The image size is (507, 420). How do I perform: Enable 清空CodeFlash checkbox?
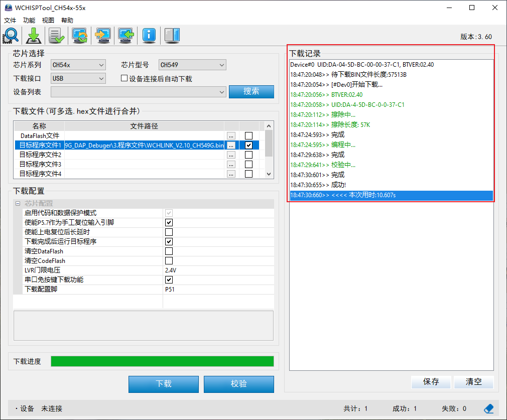[x=169, y=260]
